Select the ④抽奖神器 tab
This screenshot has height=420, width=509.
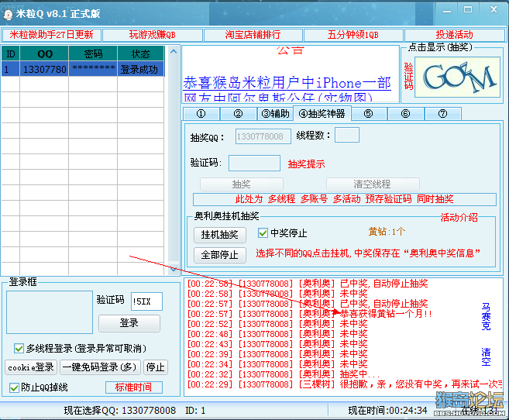[322, 114]
